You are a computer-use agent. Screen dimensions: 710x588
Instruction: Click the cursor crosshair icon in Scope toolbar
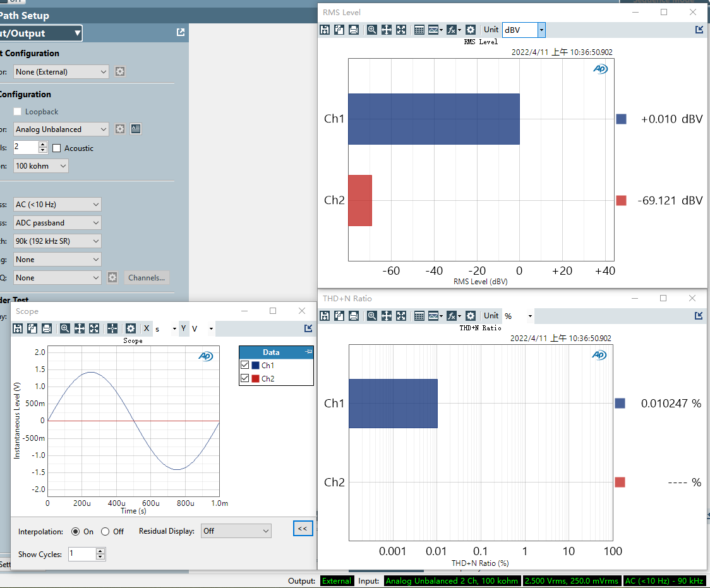tap(112, 328)
